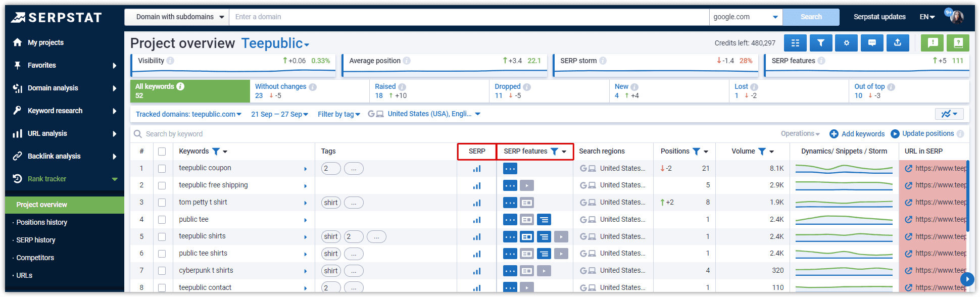
Task: Click Add keywords
Action: (857, 134)
